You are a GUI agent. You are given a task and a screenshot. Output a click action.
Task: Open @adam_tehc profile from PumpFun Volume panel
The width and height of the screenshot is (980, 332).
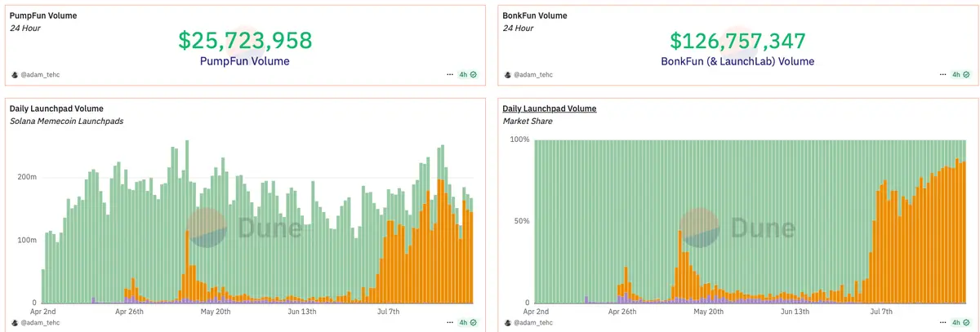click(41, 74)
